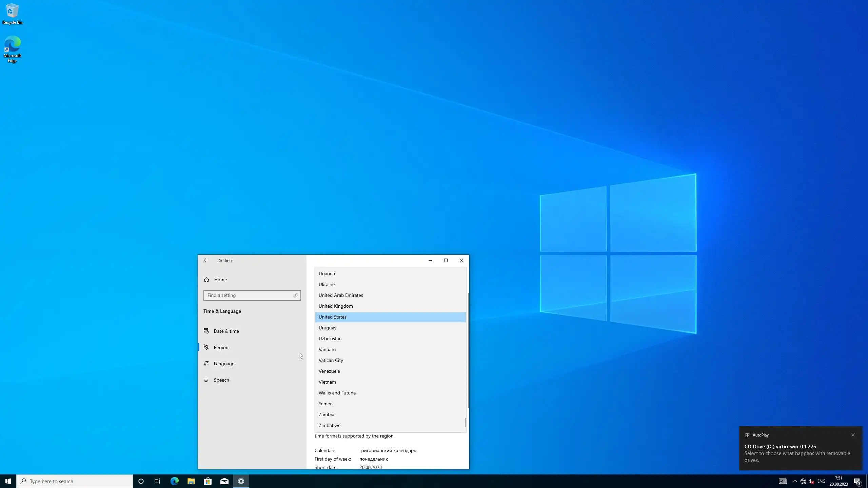Open Date & time settings
The image size is (868, 488).
coord(226,331)
